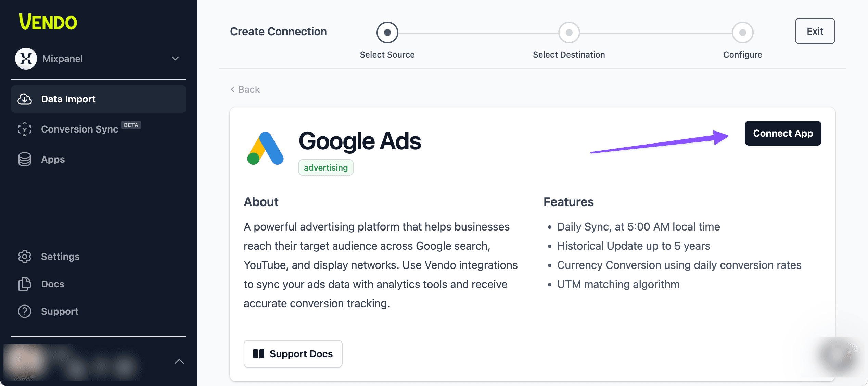Expand the user profile menu chevron
Screen dimensions: 868x386
click(179, 361)
